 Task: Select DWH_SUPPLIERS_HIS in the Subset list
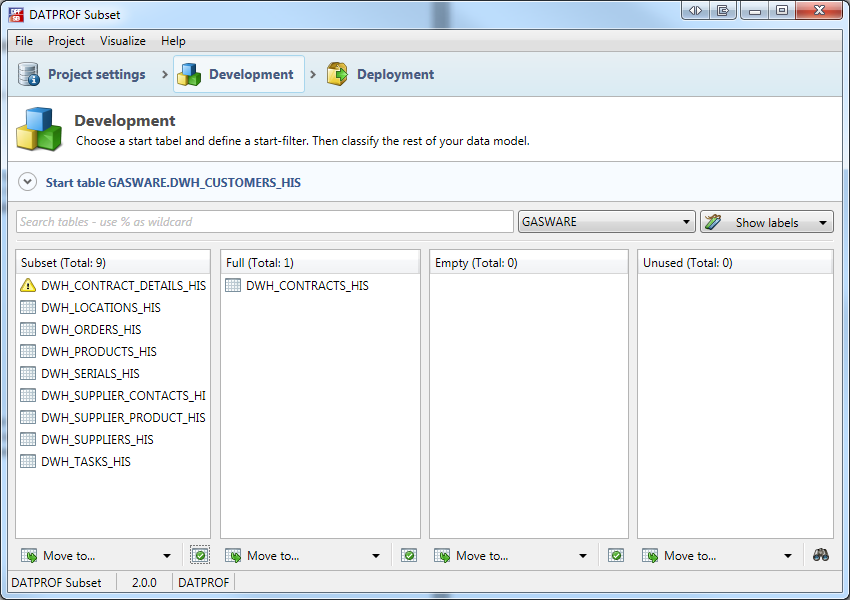pos(97,440)
